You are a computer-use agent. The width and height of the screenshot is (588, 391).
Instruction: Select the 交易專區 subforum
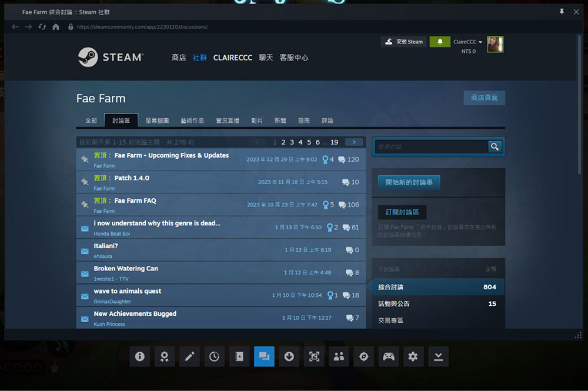click(437, 320)
